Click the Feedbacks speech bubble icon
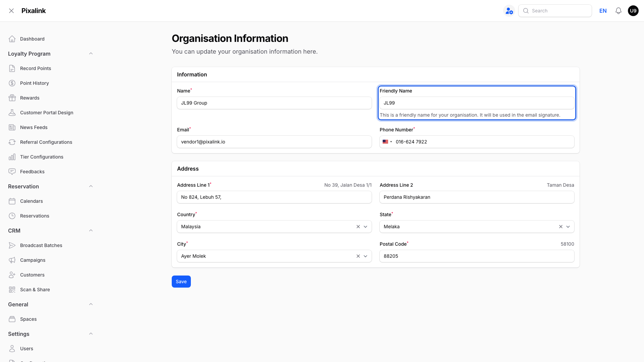 [x=12, y=172]
